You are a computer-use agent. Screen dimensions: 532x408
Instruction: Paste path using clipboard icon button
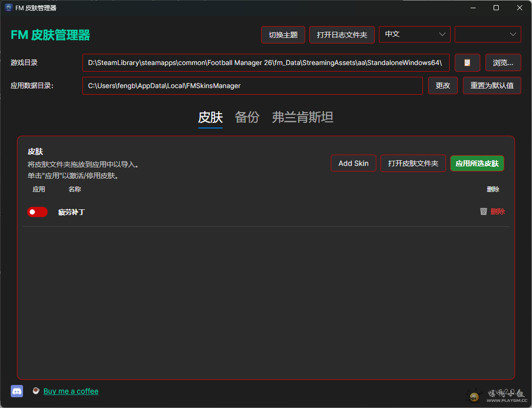tap(467, 62)
